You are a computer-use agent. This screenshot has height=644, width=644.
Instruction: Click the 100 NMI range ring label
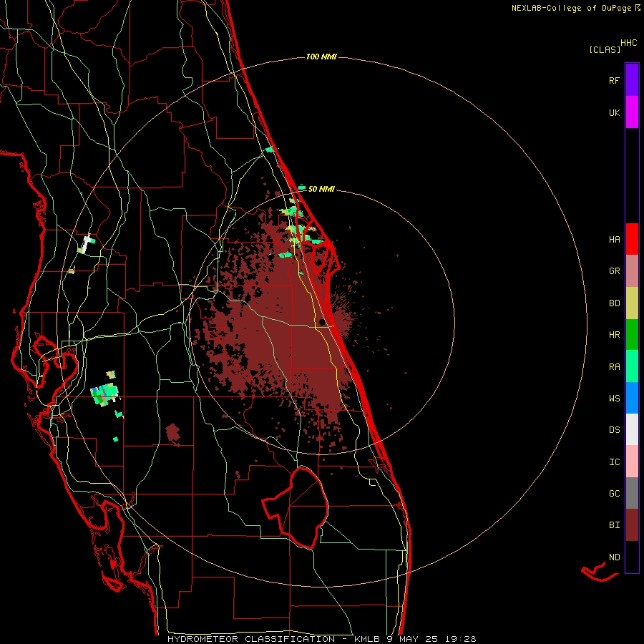point(321,57)
